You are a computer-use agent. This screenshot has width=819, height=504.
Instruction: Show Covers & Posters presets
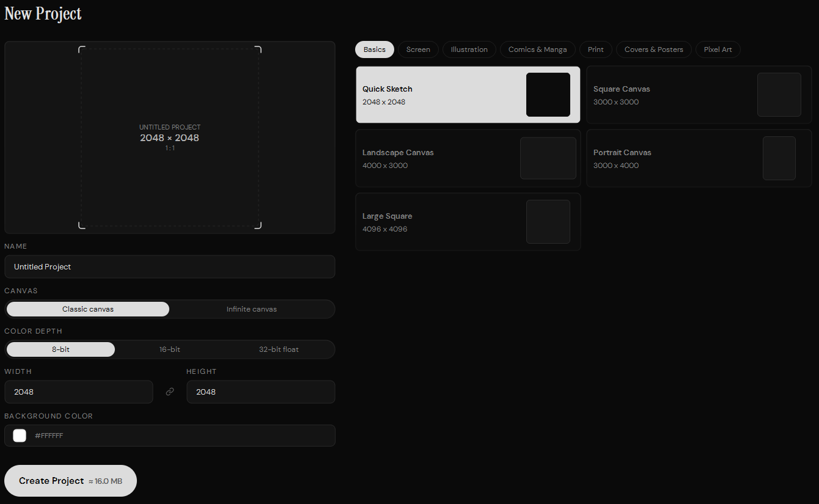654,49
